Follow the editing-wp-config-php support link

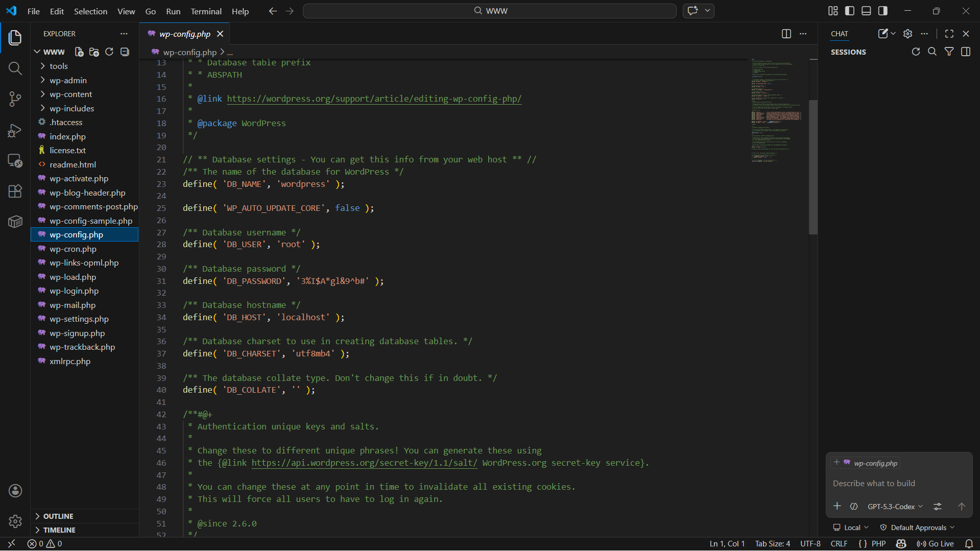[374, 99]
